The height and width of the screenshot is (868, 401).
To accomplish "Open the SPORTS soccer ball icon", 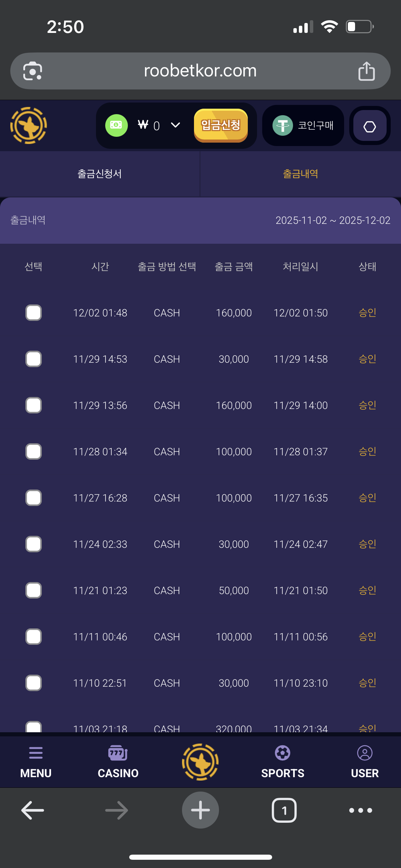I will pyautogui.click(x=282, y=753).
